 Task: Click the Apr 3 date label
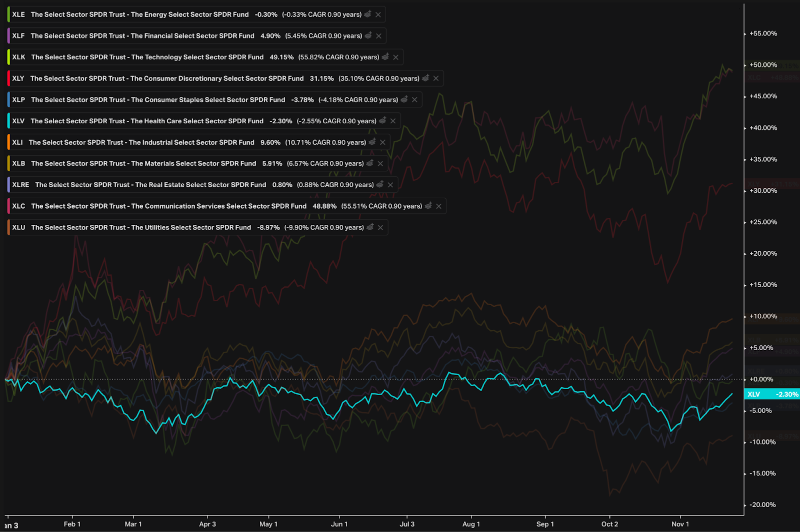coord(207,524)
